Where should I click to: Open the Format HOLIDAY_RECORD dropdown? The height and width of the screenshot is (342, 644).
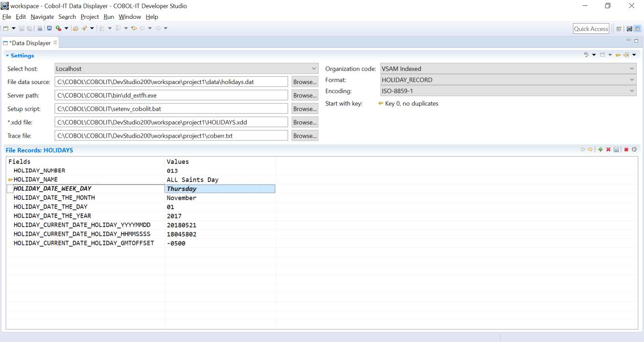coord(632,80)
